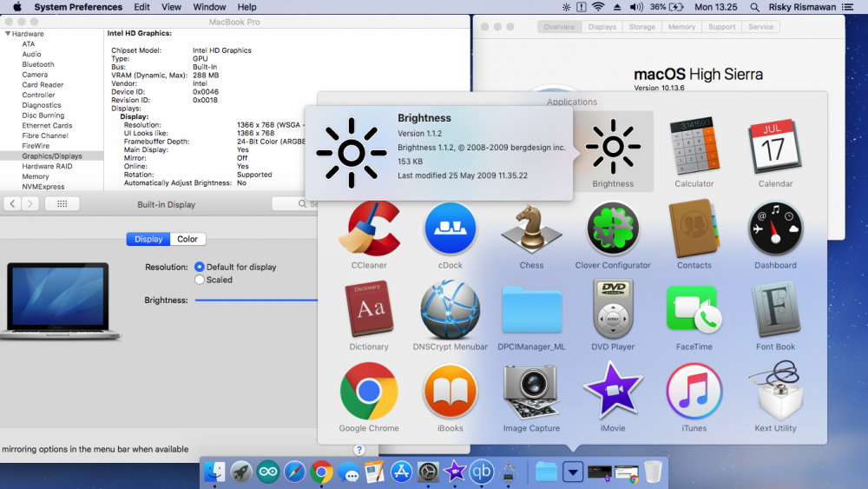The image size is (868, 489).
Task: Collapse the Hardware tree in System Information
Action: coord(8,34)
